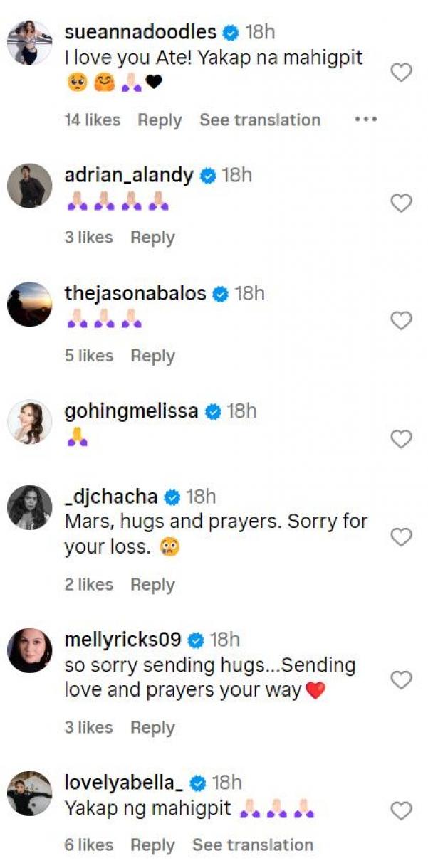View thejasonabalos' profile picture
This screenshot has height=868, width=428.
pos(30,304)
